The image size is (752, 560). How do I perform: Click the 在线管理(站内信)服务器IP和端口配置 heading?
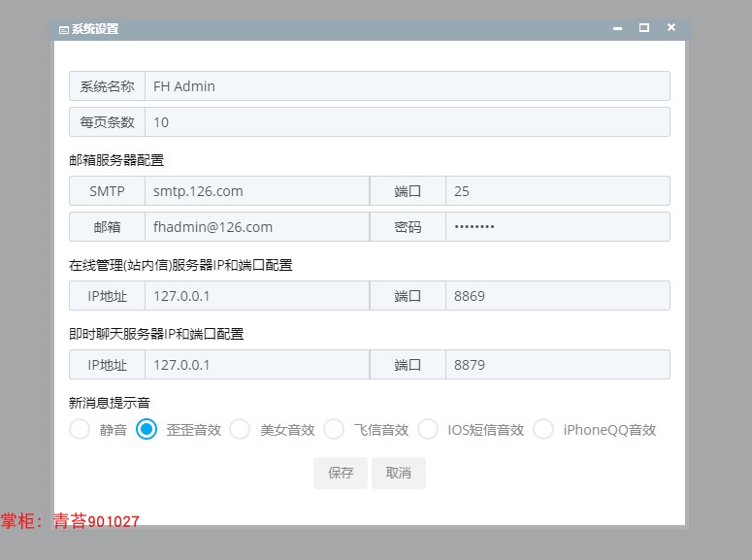click(180, 265)
